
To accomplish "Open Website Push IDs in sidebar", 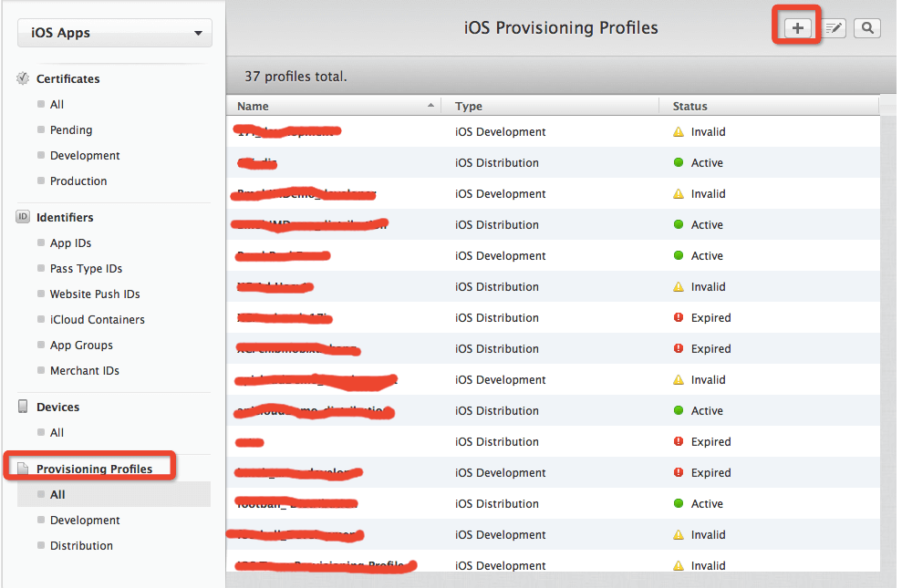I will 95,294.
